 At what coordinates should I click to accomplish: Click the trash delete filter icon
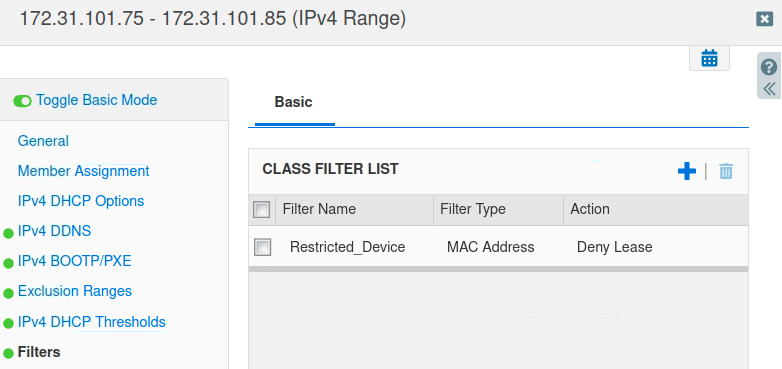pyautogui.click(x=726, y=171)
